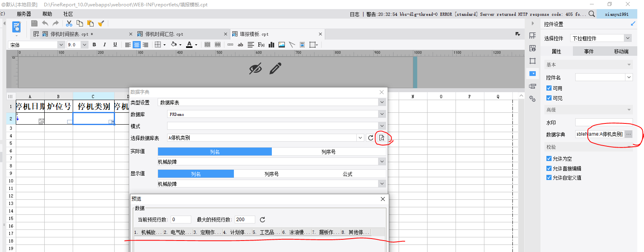Click pencil edit icon in header area
This screenshot has width=644, height=252.
275,68
